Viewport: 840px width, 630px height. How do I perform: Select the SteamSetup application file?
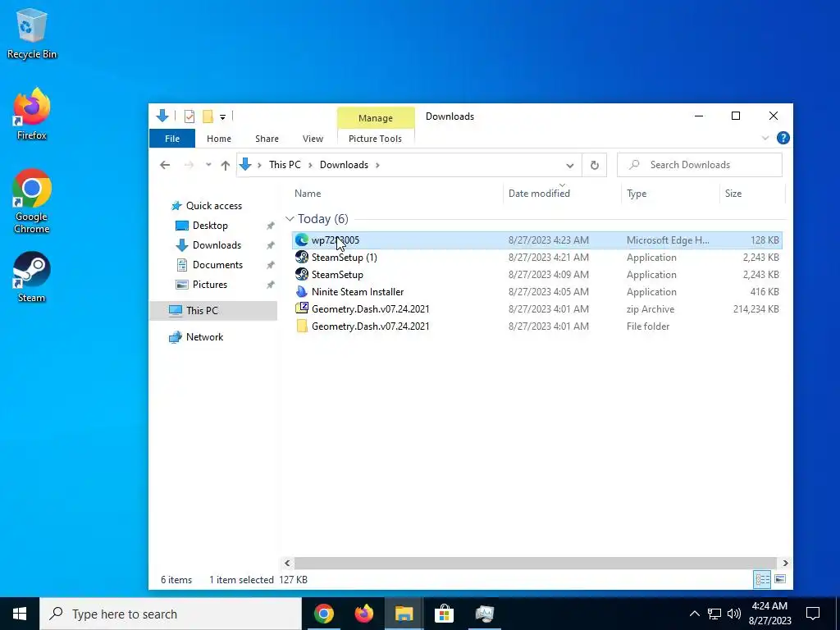(536, 274)
